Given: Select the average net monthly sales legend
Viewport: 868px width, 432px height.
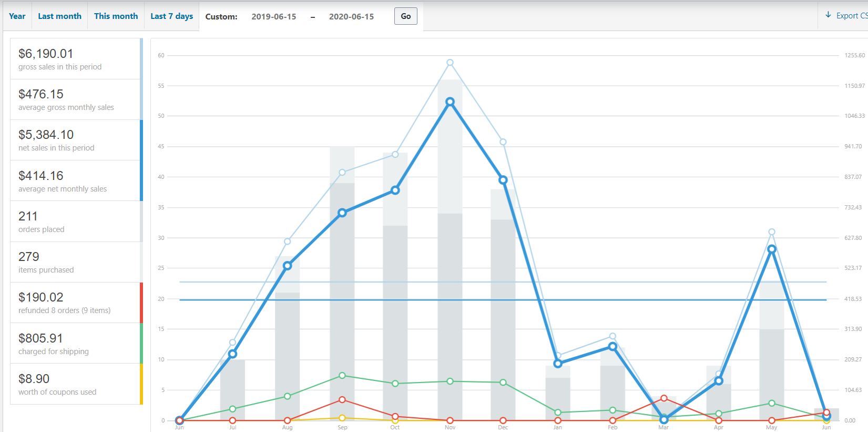Looking at the screenshot, I should [x=75, y=180].
